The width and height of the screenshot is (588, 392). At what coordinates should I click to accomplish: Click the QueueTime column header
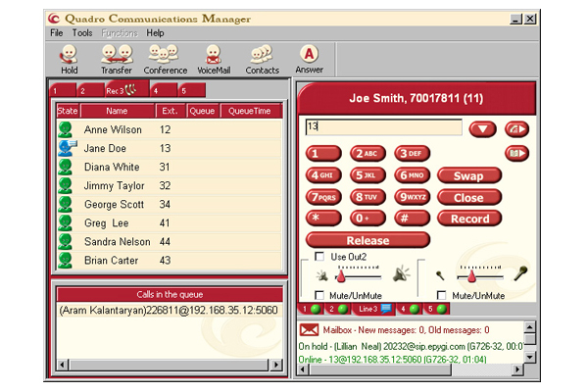pyautogui.click(x=250, y=111)
